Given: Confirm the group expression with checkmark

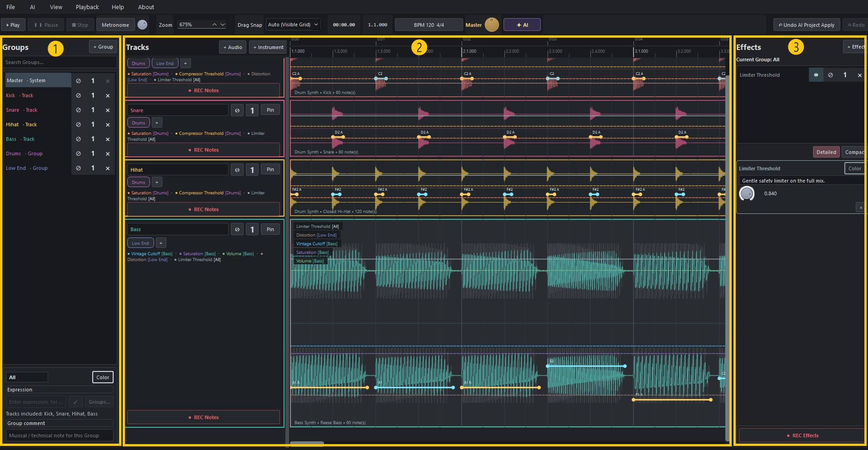Looking at the screenshot, I should pos(75,402).
